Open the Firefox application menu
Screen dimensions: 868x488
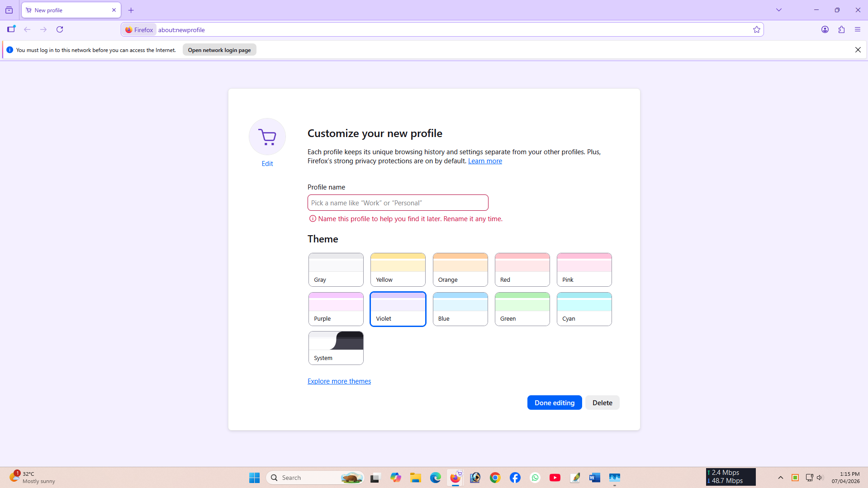pyautogui.click(x=857, y=30)
